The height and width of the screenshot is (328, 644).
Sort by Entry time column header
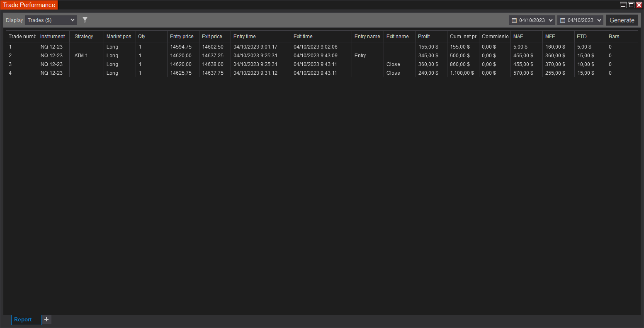(261, 37)
